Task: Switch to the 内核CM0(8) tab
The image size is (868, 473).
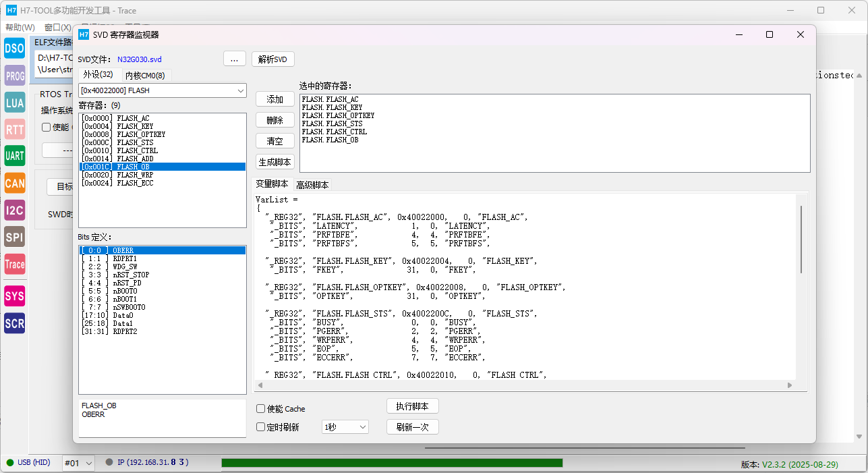Action: 145,76
